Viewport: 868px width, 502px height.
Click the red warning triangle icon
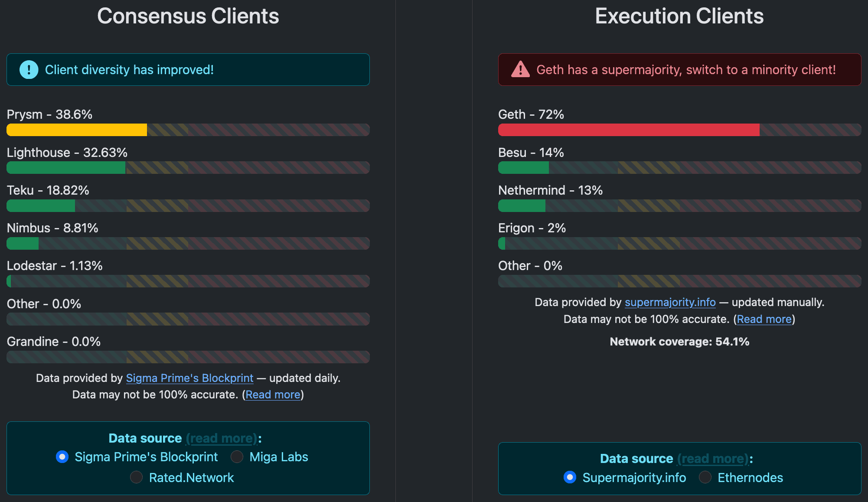pos(520,69)
